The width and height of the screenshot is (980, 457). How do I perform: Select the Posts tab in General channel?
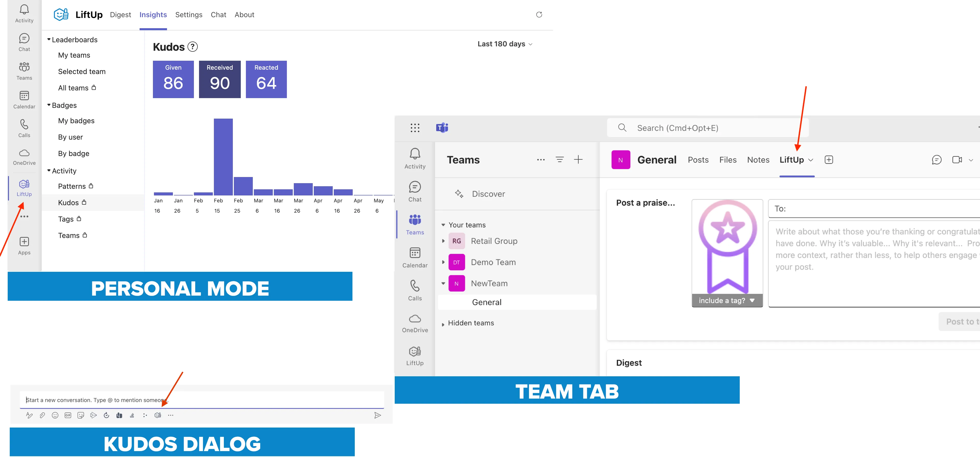[698, 159]
